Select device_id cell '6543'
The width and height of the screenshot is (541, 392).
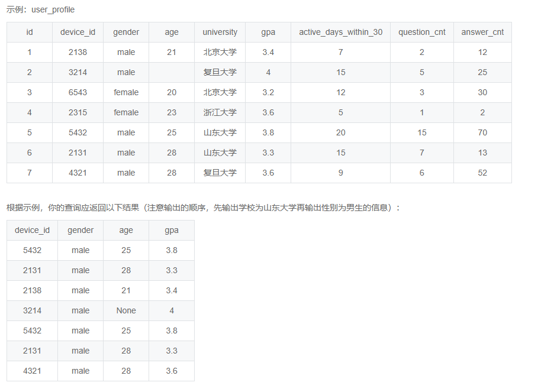[x=78, y=92]
